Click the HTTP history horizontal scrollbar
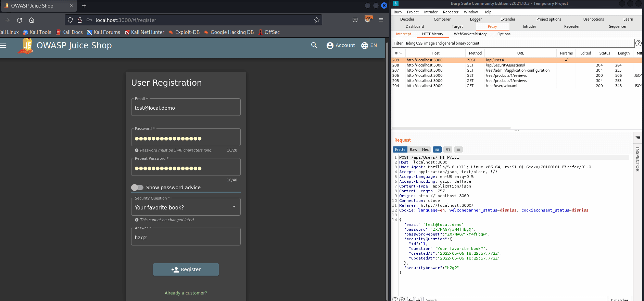Screen dimensions: 644x301 (x=451, y=128)
